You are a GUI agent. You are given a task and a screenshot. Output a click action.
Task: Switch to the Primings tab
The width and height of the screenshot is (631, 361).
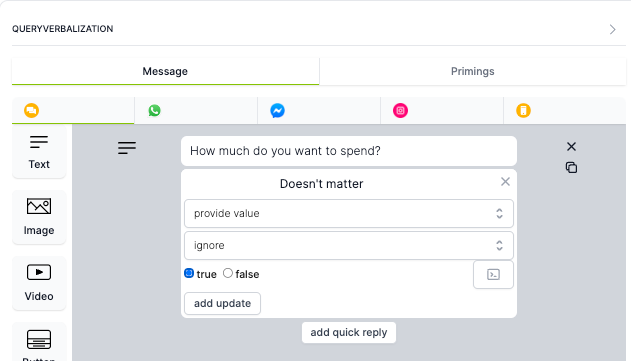tap(473, 72)
